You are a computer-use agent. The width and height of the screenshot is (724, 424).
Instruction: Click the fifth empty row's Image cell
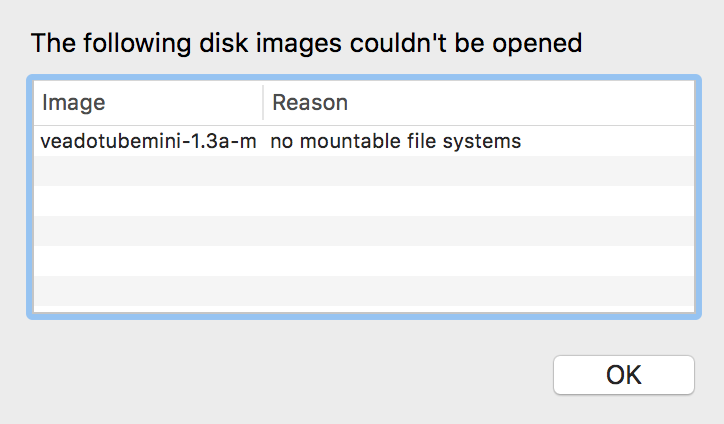(149, 291)
